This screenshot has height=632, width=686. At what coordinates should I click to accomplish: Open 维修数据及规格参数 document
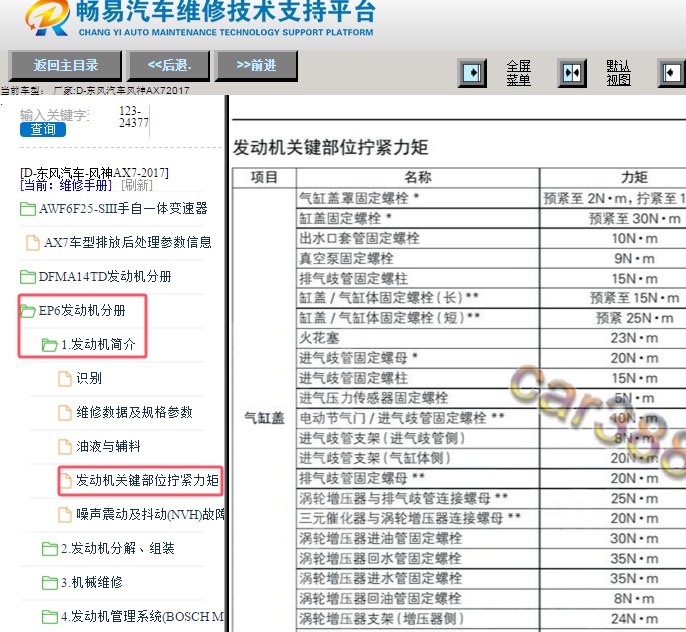134,412
